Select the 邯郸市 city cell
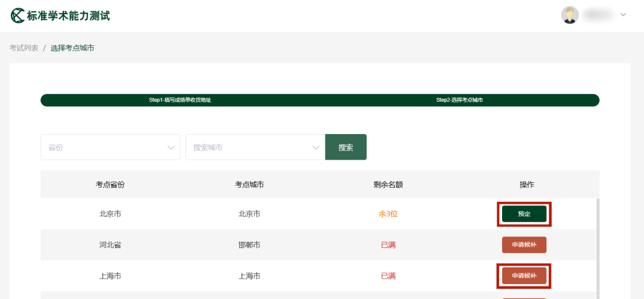This screenshot has height=299, width=644. coord(249,245)
